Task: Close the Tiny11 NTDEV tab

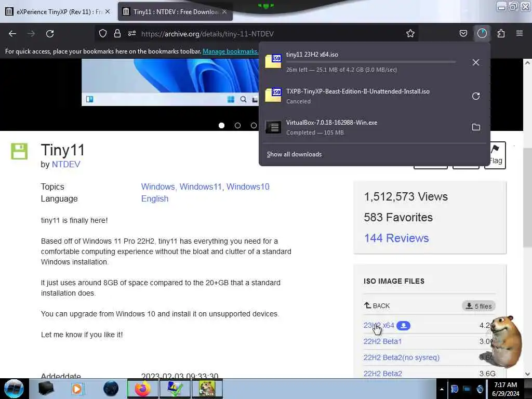Action: point(224,11)
